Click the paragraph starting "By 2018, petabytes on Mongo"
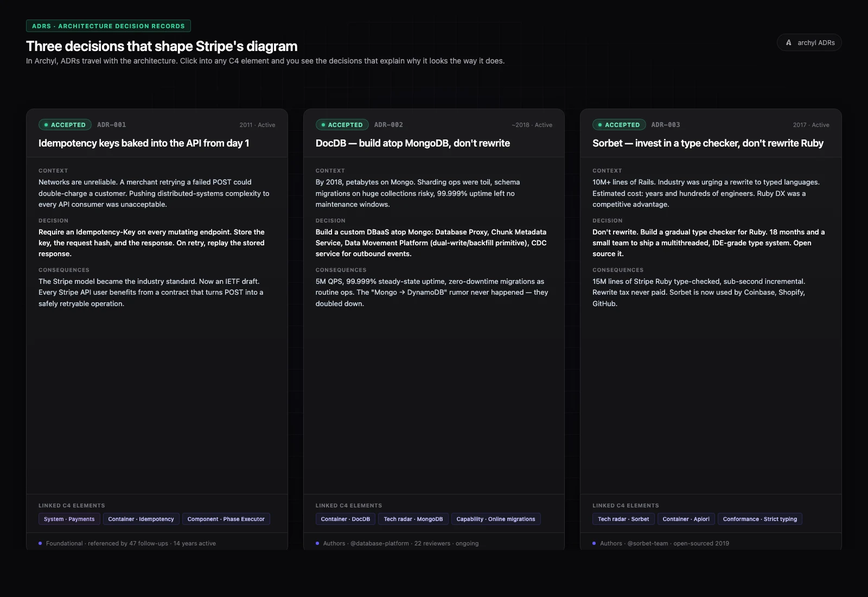Screen dimensions: 868x597 tap(418, 193)
